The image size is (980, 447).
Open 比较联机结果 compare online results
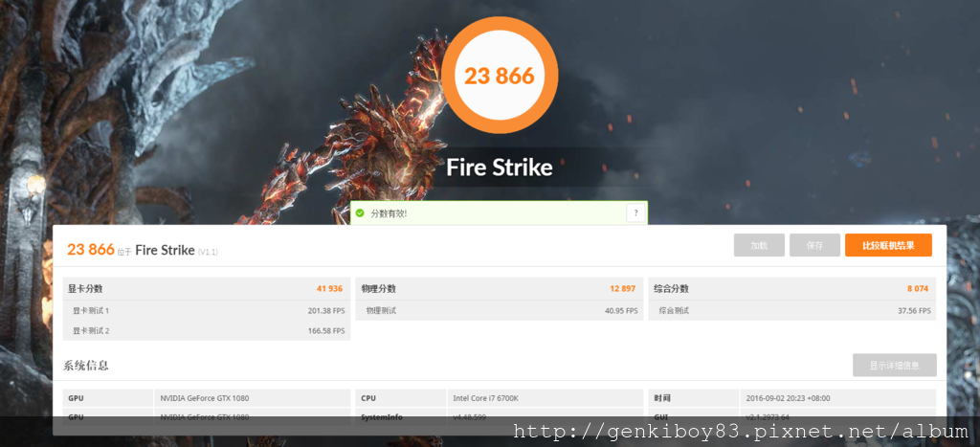tap(888, 245)
